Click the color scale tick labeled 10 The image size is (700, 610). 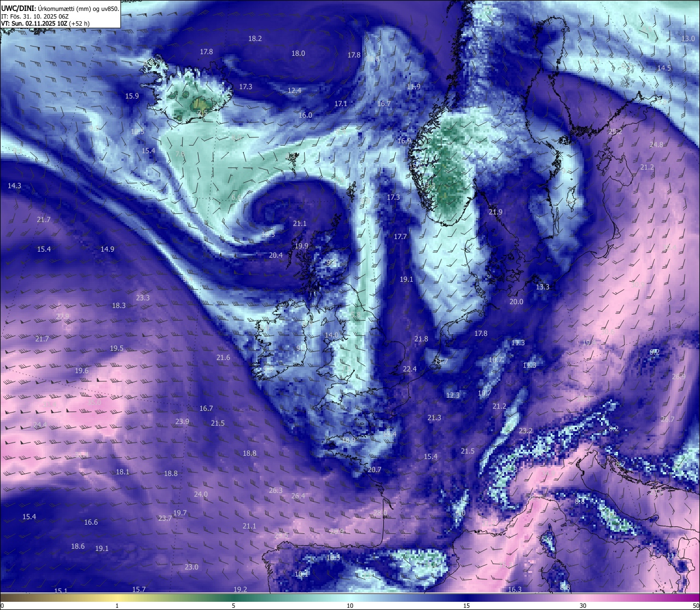(x=350, y=606)
